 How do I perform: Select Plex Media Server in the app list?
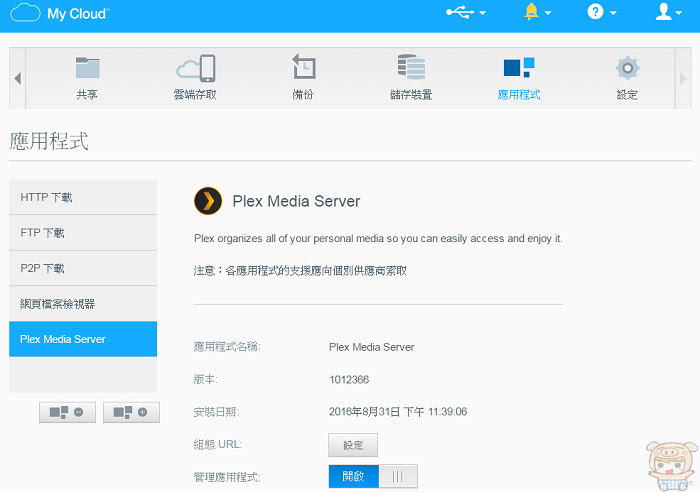(x=83, y=339)
